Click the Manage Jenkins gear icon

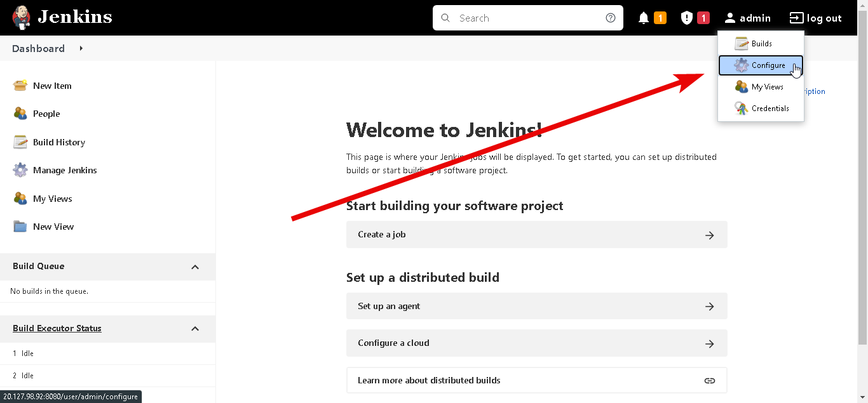point(20,170)
